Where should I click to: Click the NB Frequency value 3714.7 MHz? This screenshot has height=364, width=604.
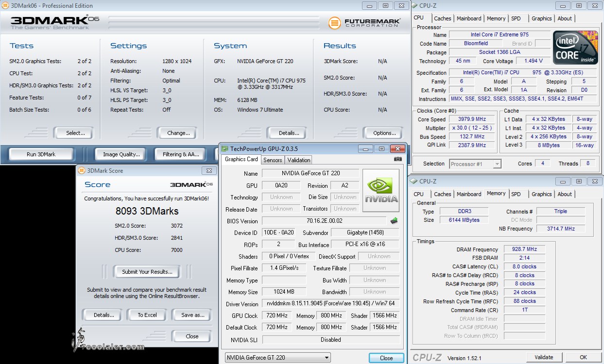click(561, 229)
